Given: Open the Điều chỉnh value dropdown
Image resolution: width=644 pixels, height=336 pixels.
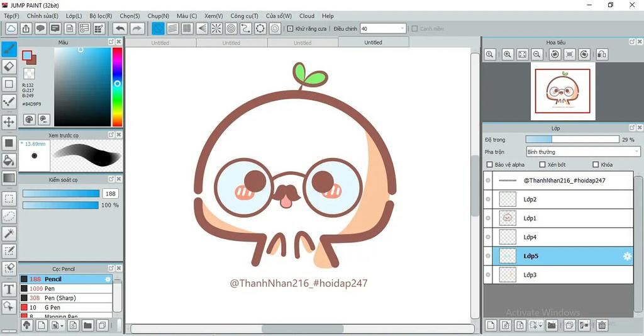Looking at the screenshot, I should [x=383, y=29].
